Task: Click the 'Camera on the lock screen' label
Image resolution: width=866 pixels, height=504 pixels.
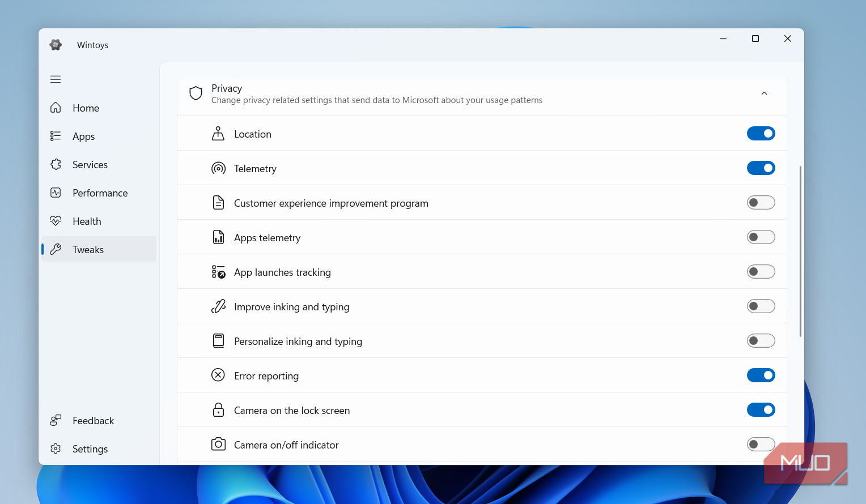Action: pos(292,411)
